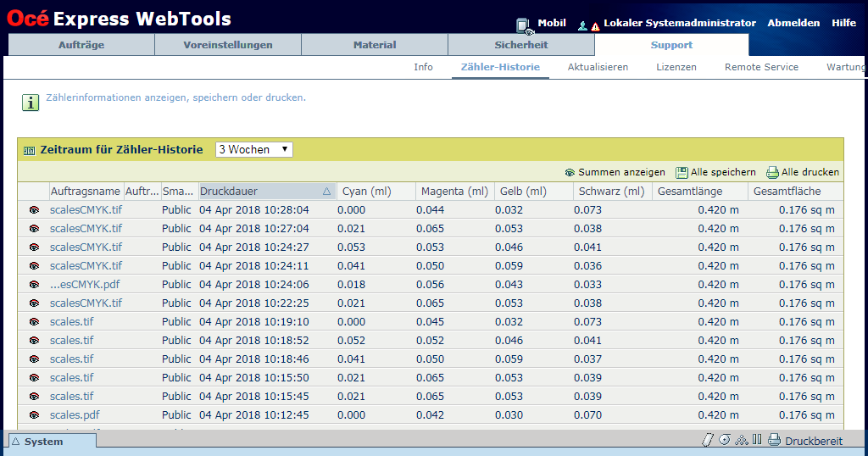Click the Cyan value 0.018 in the ...esCMYK.pdf row
The image size is (868, 456).
pyautogui.click(x=352, y=285)
